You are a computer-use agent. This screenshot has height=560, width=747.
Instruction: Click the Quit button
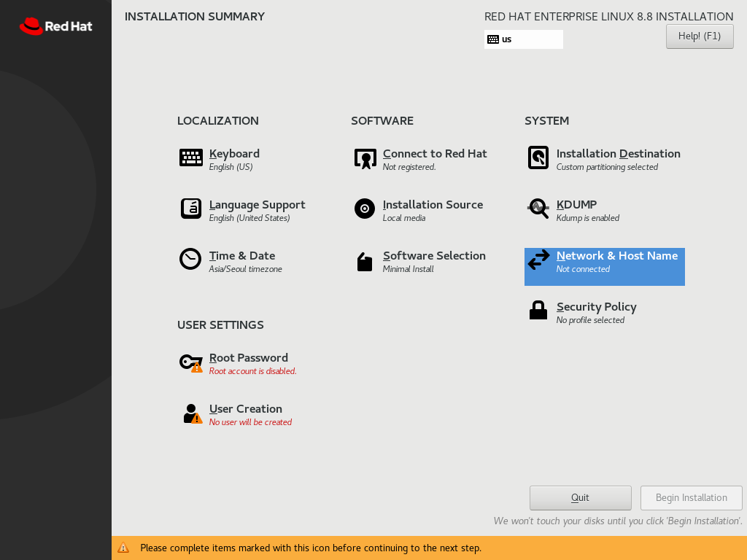[580, 497]
